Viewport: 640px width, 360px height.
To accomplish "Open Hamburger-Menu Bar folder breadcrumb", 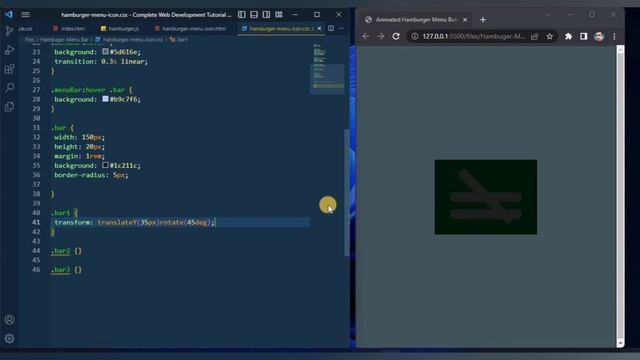I will coord(64,40).
